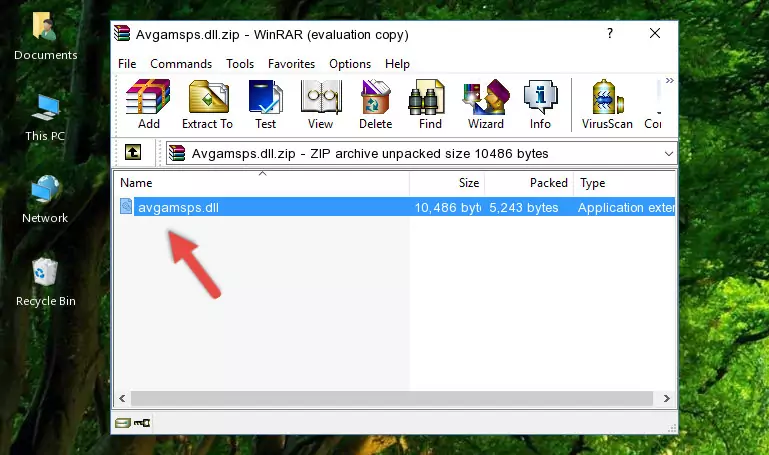
Task: Click the title bar help question mark
Action: [610, 33]
